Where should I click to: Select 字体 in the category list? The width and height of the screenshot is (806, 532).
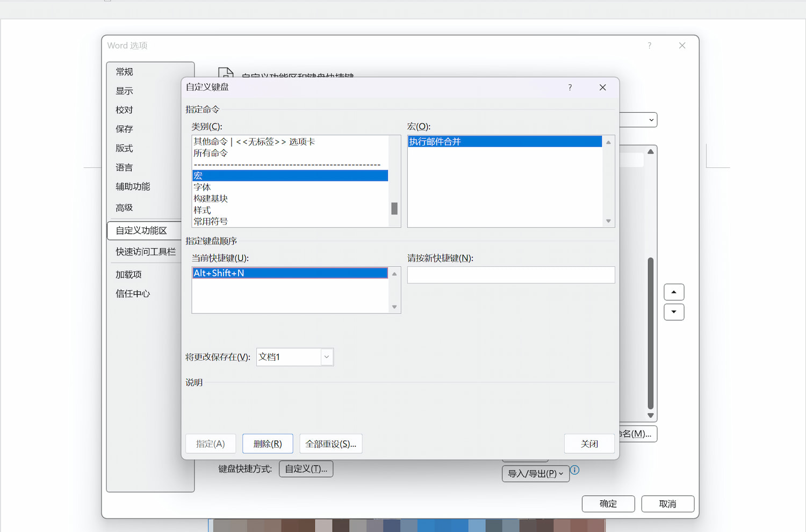coord(290,187)
